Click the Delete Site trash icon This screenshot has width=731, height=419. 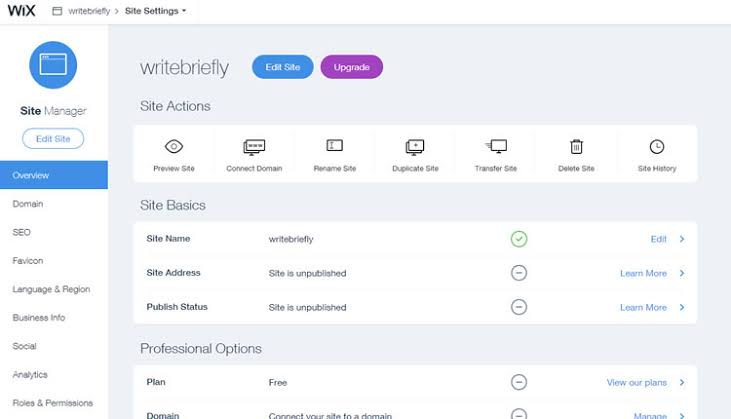576,146
